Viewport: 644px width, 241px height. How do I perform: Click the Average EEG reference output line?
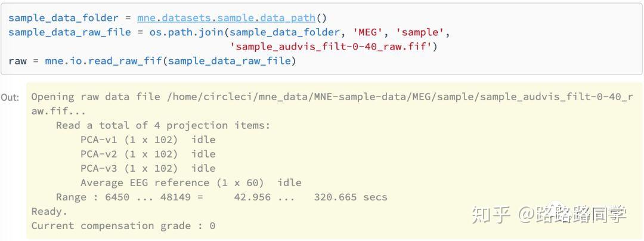tap(191, 183)
